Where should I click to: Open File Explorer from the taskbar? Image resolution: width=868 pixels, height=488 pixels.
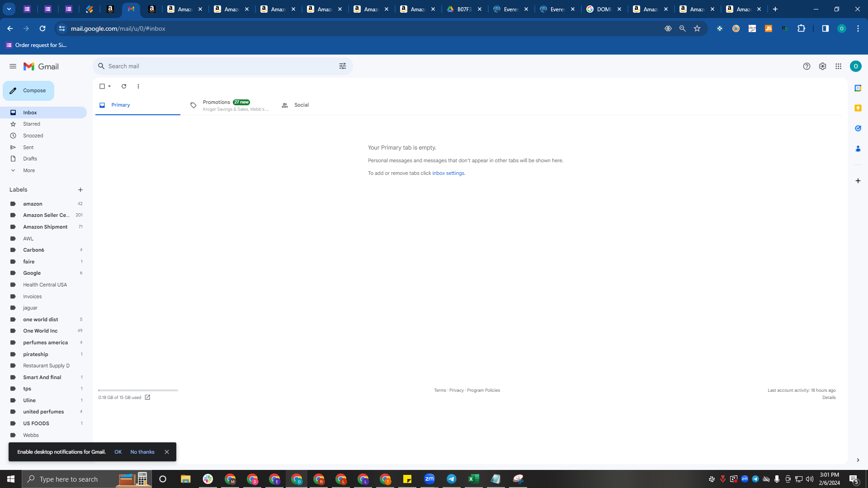click(x=185, y=479)
